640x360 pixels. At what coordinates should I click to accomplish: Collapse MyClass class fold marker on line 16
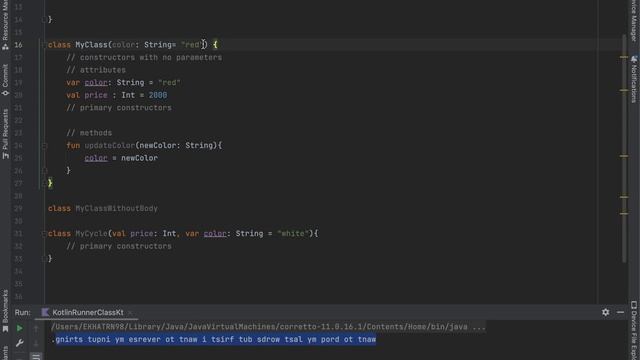(44, 44)
